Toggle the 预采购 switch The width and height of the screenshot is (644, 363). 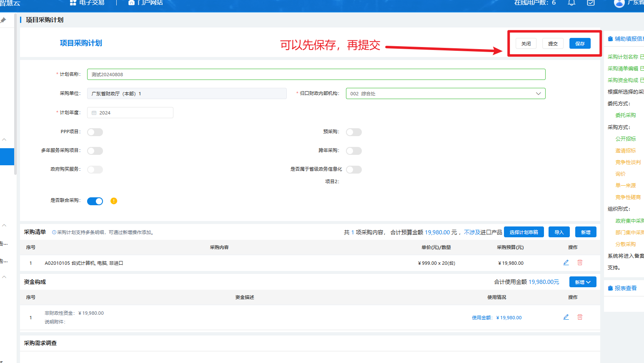pyautogui.click(x=354, y=132)
